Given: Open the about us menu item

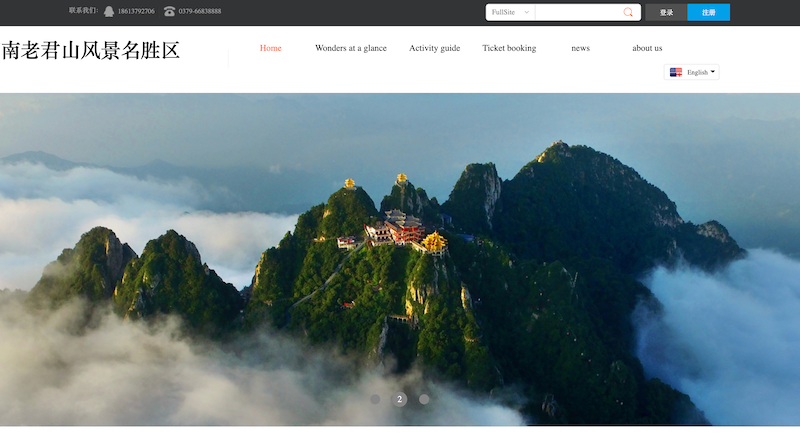Looking at the screenshot, I should tap(647, 48).
